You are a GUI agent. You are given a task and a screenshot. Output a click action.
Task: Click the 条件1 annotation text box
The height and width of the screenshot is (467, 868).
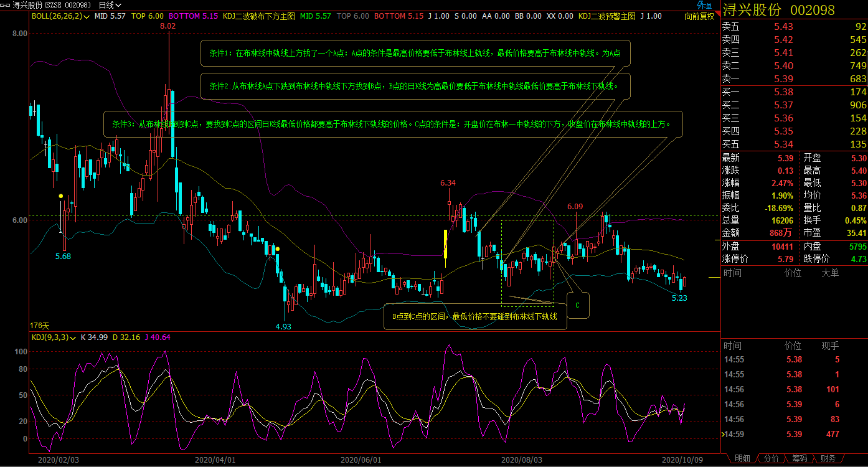point(415,54)
